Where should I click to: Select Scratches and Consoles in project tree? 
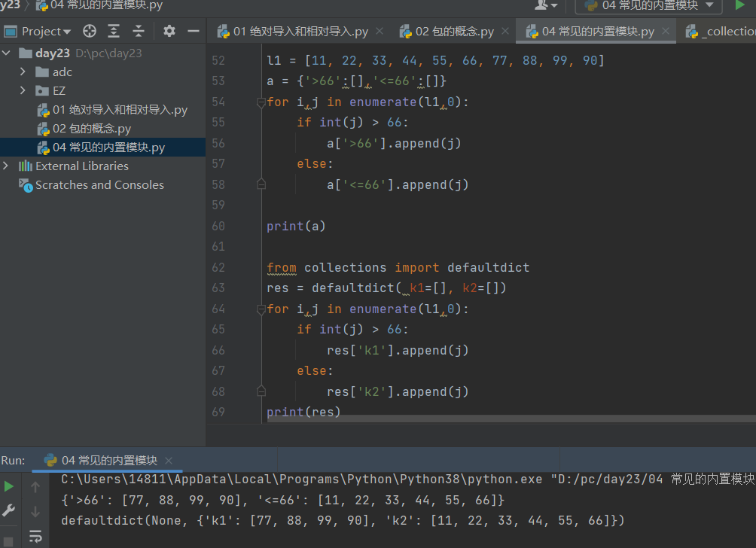(99, 184)
